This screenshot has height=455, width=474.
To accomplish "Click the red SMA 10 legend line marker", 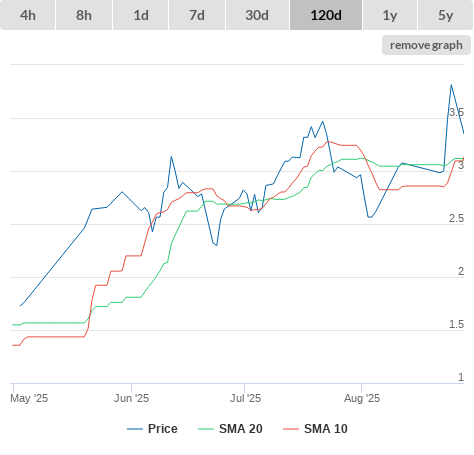I will pos(291,429).
